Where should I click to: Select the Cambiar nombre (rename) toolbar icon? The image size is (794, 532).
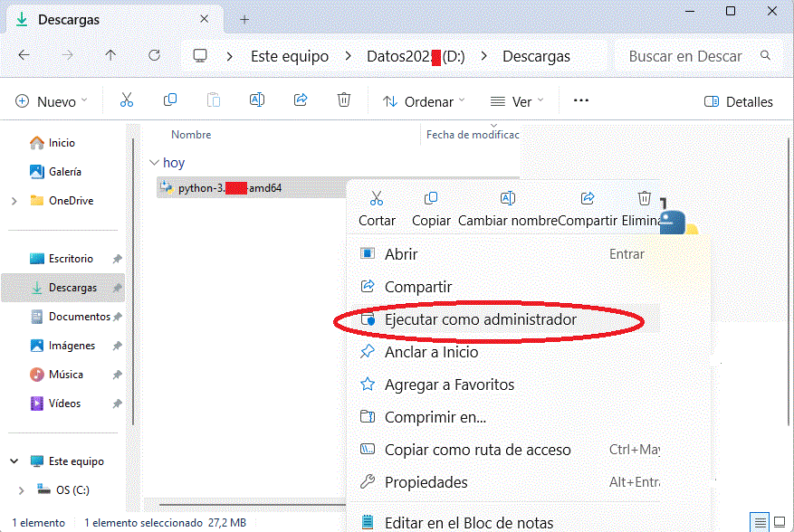(x=257, y=100)
